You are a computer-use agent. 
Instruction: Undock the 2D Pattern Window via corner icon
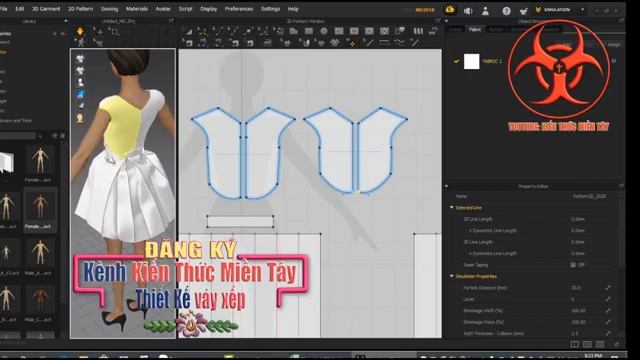[438, 21]
